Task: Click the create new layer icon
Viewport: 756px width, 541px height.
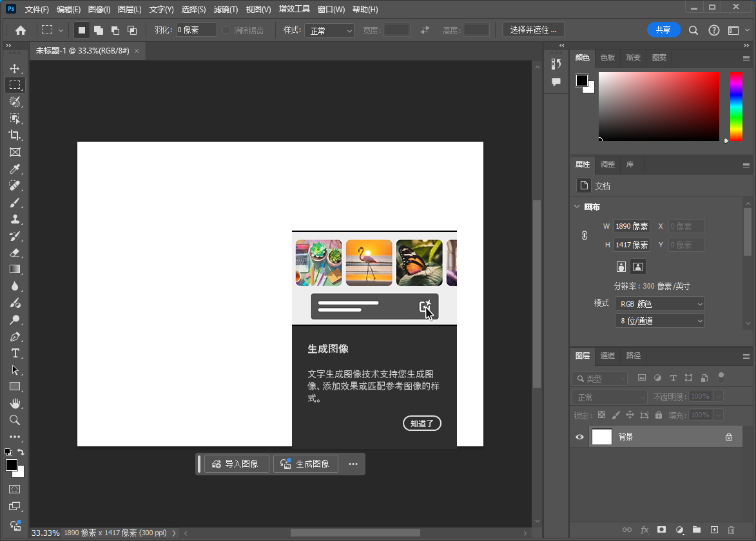Action: coord(713,529)
